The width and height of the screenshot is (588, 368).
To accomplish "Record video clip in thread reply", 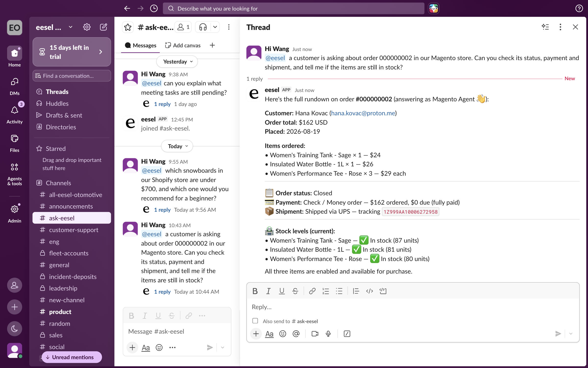I will point(315,334).
